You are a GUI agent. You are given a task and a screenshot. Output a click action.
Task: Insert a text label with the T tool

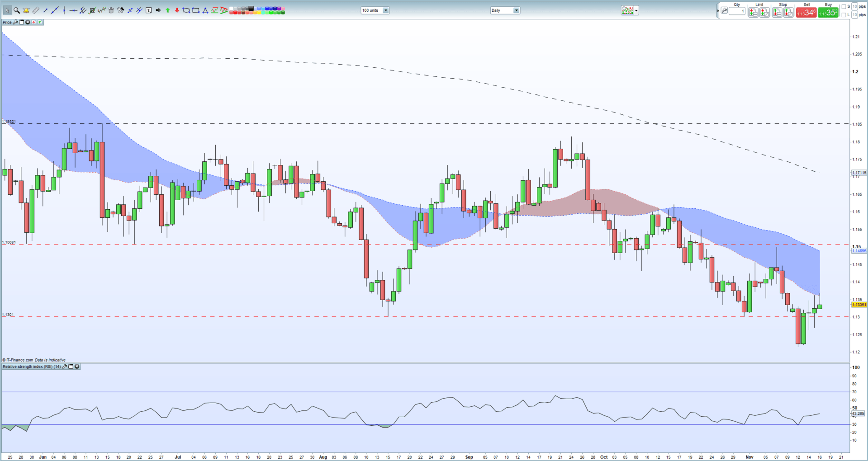[148, 10]
